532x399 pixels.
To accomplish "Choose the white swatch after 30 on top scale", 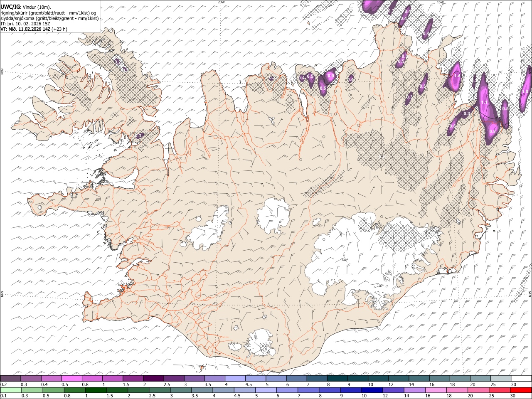I will 520,378.
